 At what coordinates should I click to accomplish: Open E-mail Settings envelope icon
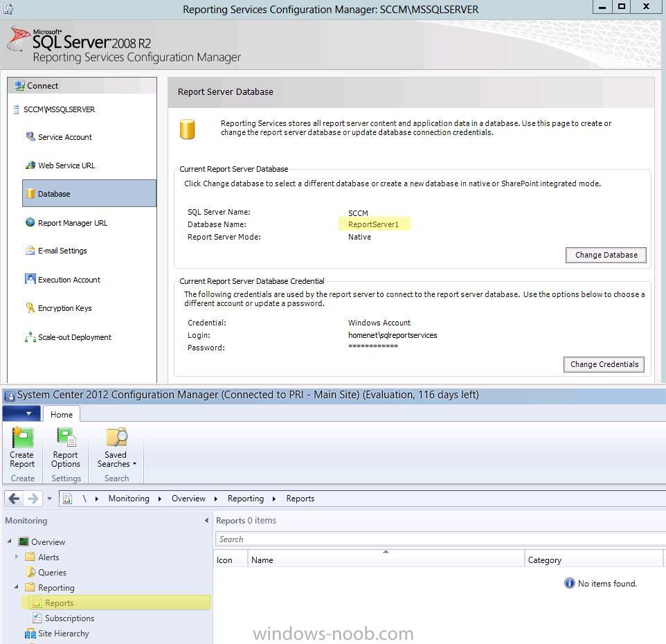30,251
